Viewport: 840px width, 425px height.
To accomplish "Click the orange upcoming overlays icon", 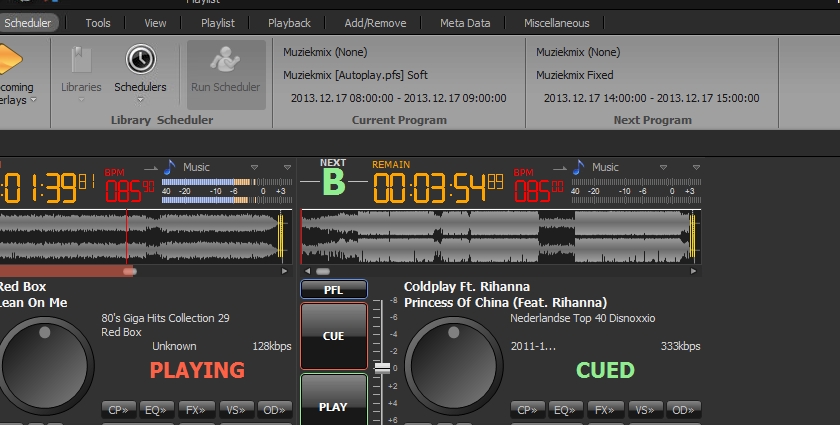I will [10, 59].
